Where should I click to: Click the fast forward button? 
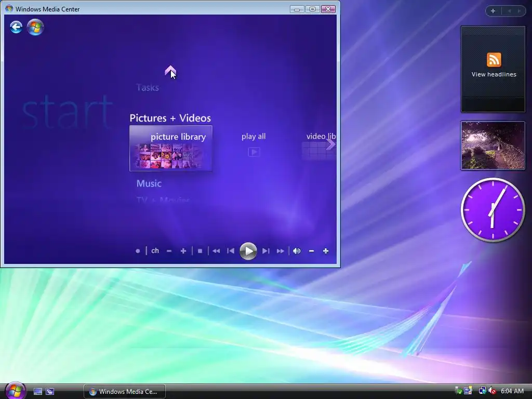(x=280, y=251)
